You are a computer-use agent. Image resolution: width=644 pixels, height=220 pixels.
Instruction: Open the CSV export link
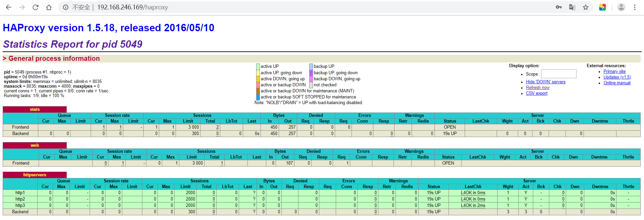(x=537, y=93)
